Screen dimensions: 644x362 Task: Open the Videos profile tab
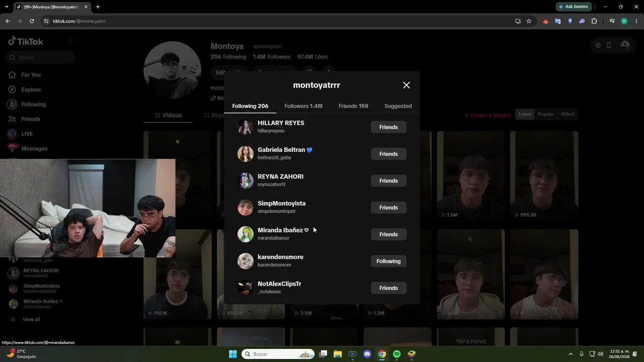(168, 115)
